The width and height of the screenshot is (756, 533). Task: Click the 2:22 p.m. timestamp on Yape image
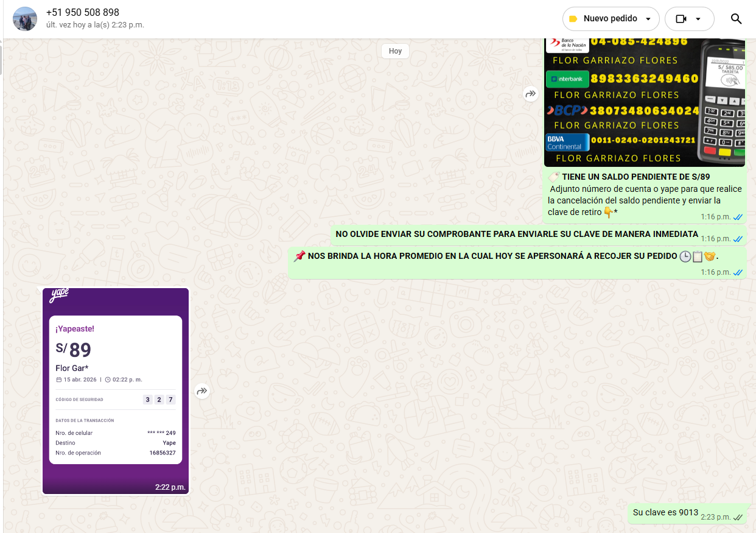[170, 487]
